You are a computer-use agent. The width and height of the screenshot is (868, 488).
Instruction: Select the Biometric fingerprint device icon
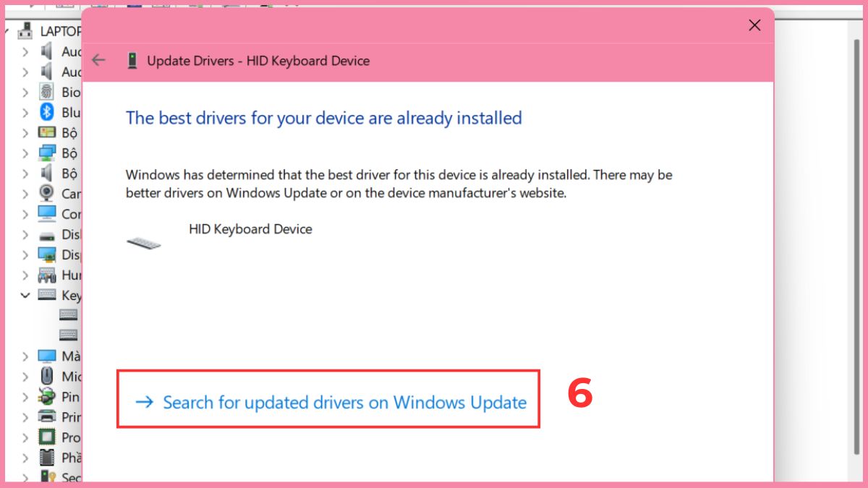click(47, 92)
